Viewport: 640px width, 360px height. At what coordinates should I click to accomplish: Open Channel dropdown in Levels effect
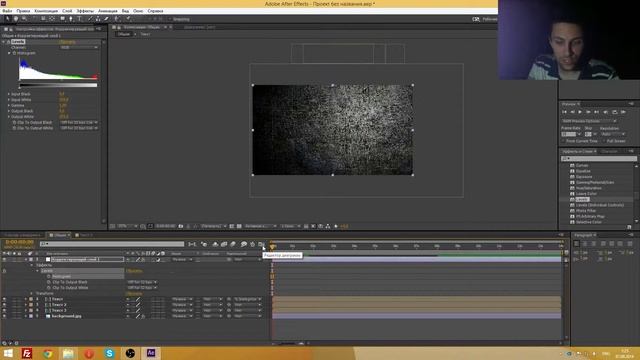click(x=79, y=47)
